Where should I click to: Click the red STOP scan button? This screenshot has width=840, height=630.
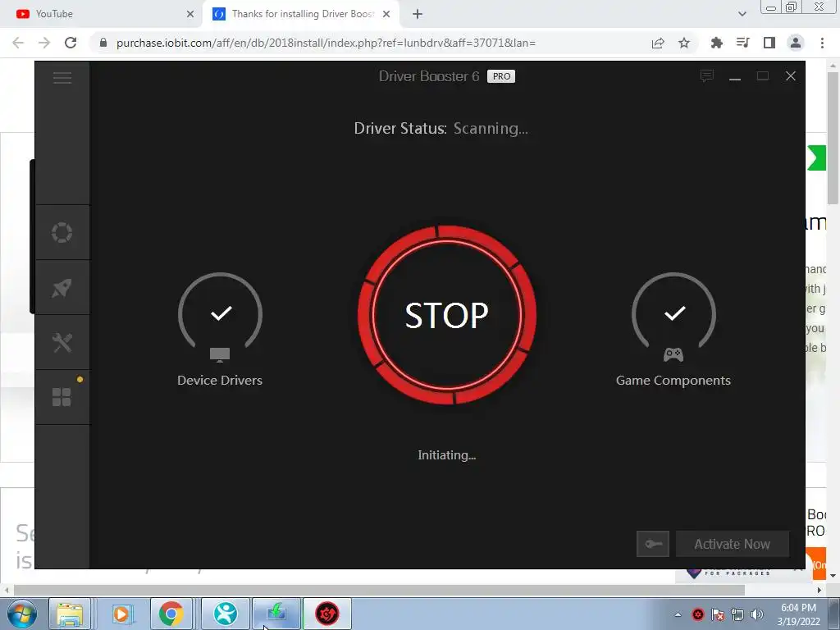click(447, 315)
